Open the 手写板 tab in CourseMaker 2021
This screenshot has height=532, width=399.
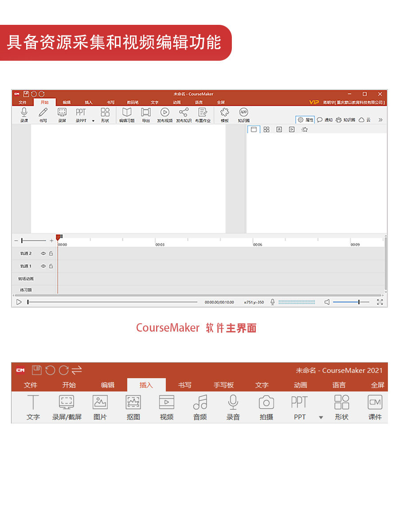coord(223,385)
